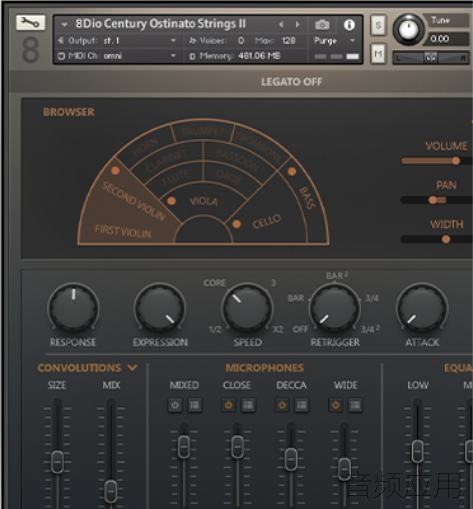The height and width of the screenshot is (509, 473).
Task: Select the Cello section
Action: (266, 221)
